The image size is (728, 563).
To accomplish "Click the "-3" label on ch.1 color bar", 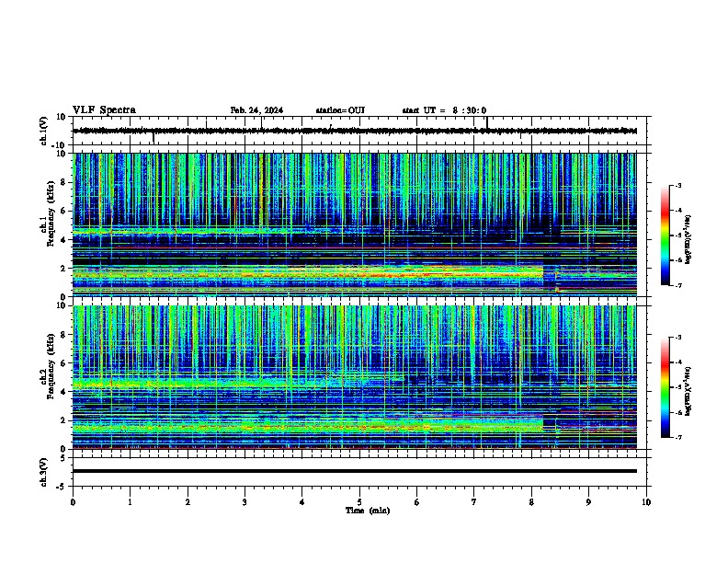I will click(677, 185).
